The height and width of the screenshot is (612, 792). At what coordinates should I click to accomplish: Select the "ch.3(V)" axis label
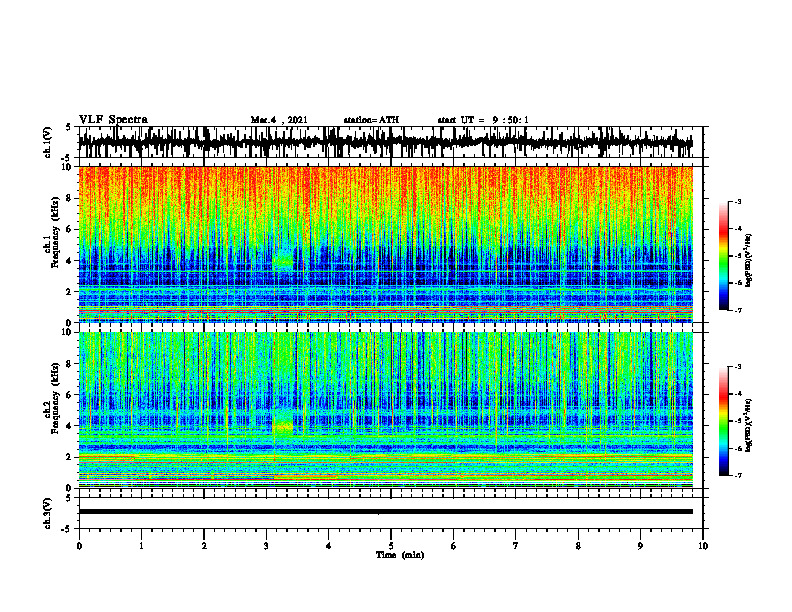(48, 514)
